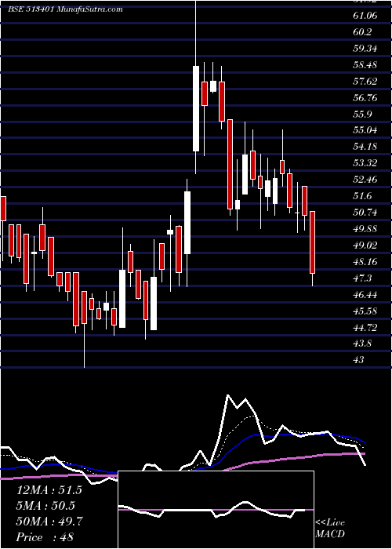
Task: Click the 58.48 price axis label
Action: tap(365, 65)
